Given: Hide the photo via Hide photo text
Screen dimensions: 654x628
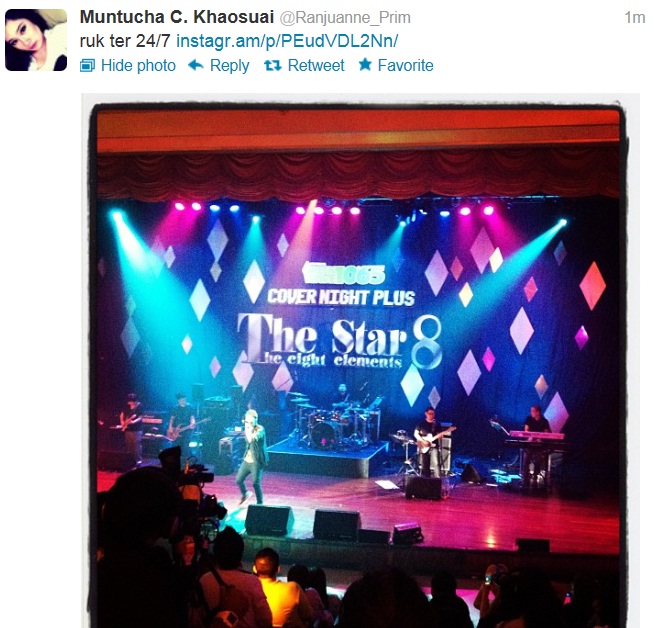Looking at the screenshot, I should (x=138, y=65).
